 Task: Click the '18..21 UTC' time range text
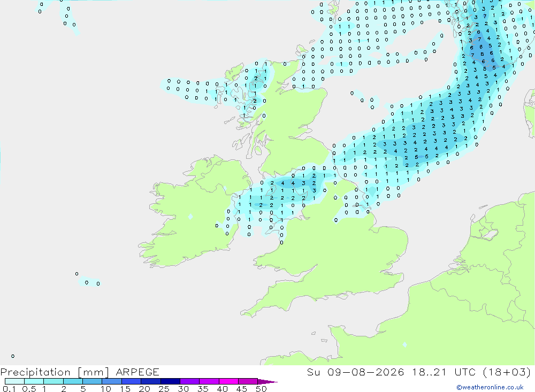444,372
